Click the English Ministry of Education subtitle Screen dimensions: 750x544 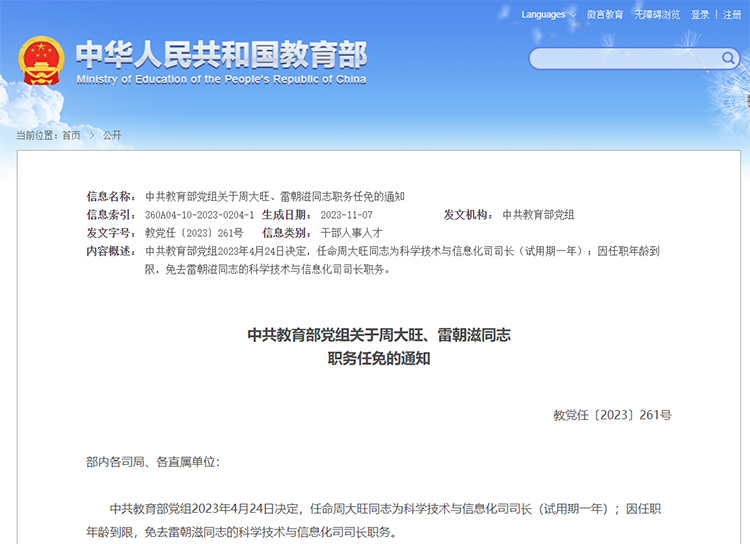click(221, 79)
